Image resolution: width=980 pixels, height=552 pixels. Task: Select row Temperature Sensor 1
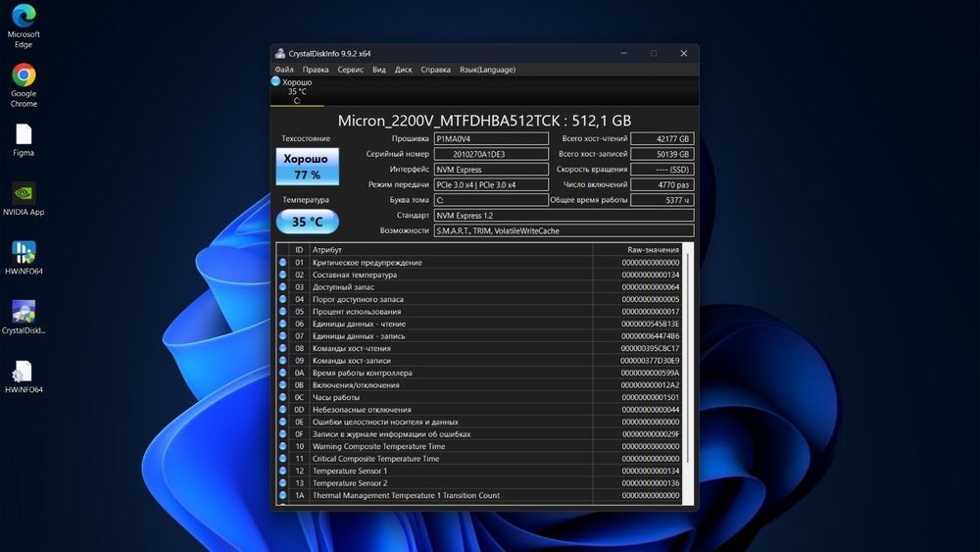tap(479, 471)
